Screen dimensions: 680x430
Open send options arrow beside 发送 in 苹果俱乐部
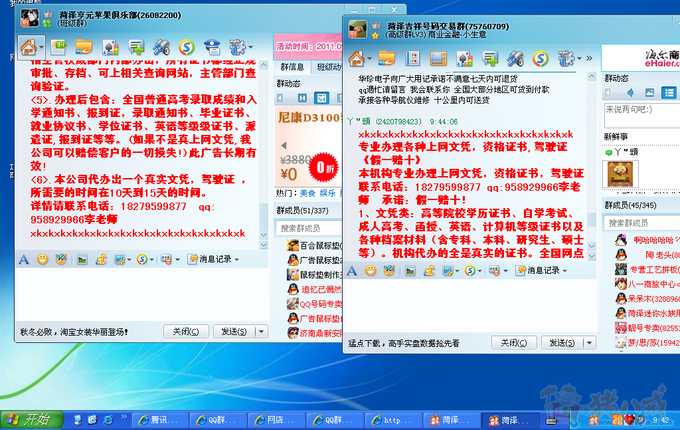click(x=262, y=332)
